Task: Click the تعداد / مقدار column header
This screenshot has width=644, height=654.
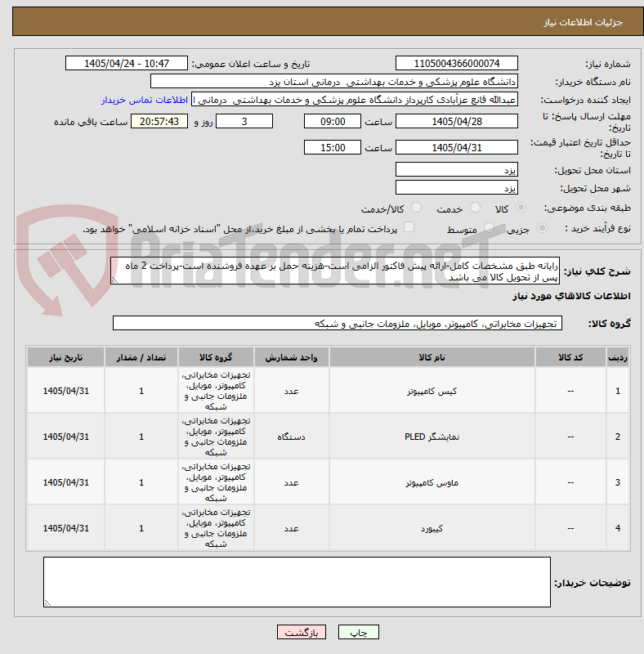Action: (141, 357)
